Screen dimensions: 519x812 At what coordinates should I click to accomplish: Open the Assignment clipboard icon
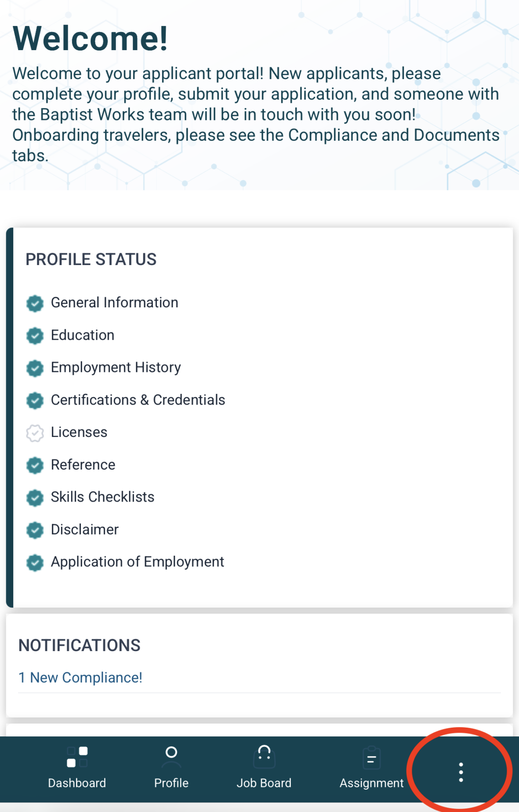371,757
